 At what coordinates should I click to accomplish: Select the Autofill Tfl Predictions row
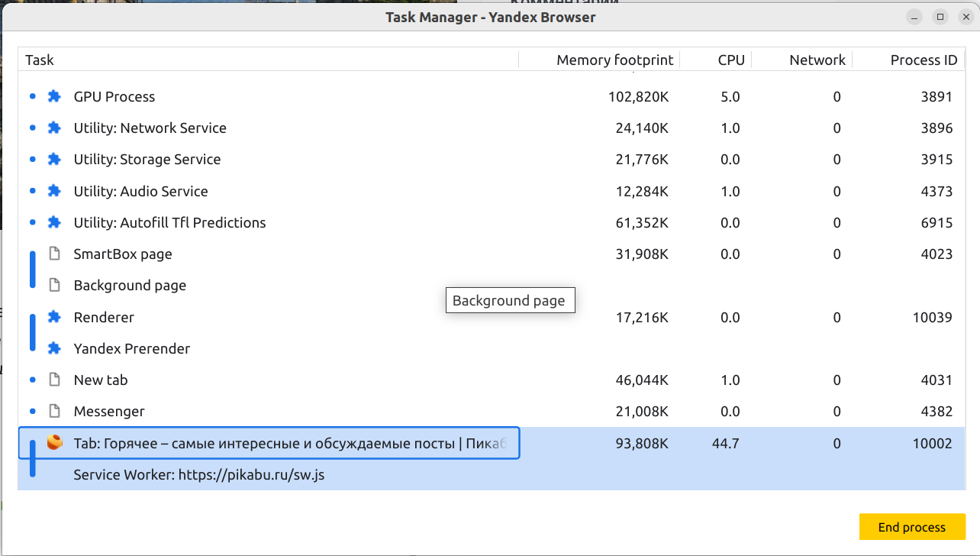click(169, 223)
